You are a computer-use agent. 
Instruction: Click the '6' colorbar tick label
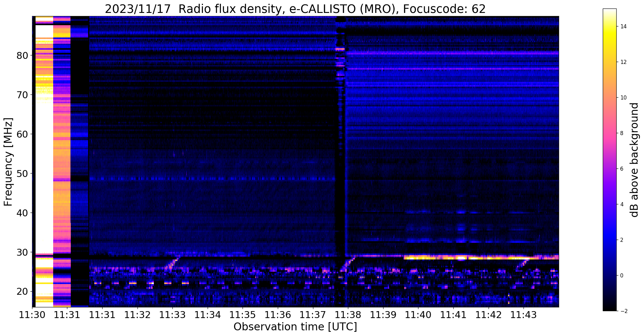click(621, 169)
